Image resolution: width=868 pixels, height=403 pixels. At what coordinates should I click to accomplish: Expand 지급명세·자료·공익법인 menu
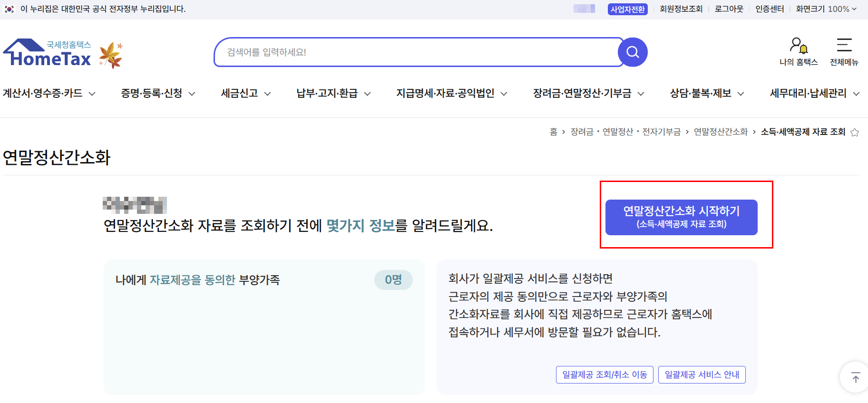(x=452, y=94)
